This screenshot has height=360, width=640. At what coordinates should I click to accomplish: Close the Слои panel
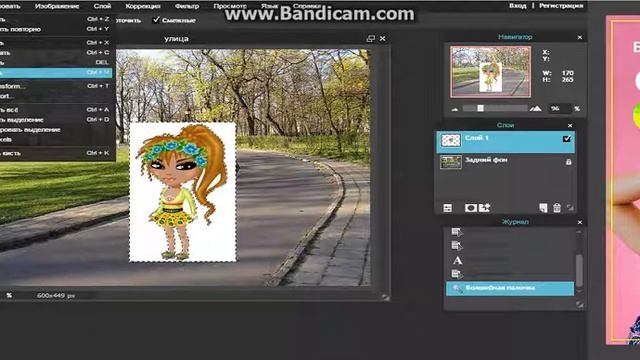[570, 125]
